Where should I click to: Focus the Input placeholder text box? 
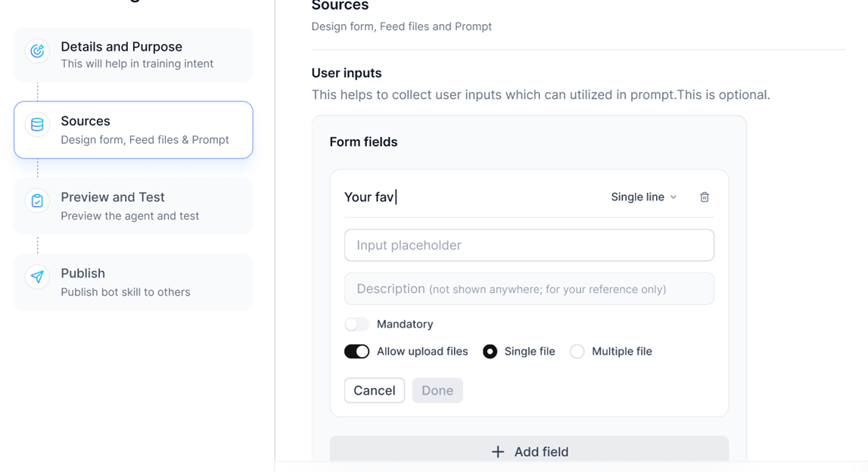click(x=529, y=245)
